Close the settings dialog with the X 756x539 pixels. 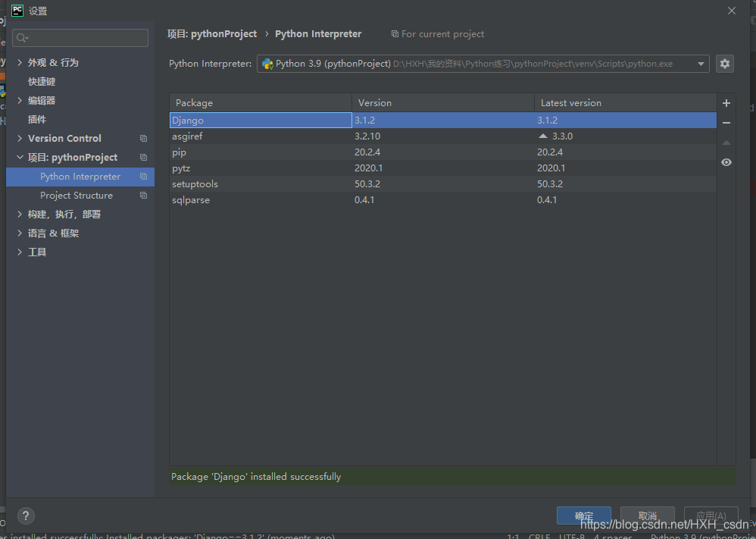click(x=732, y=11)
